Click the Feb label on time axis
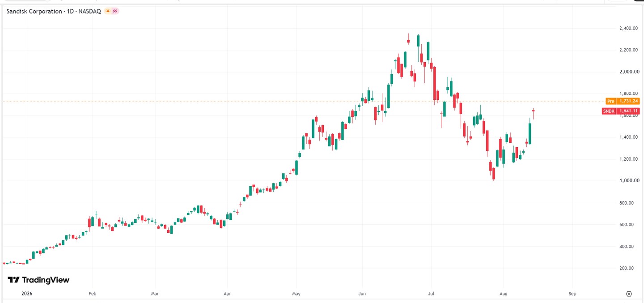This screenshot has width=644, height=303. tap(93, 294)
